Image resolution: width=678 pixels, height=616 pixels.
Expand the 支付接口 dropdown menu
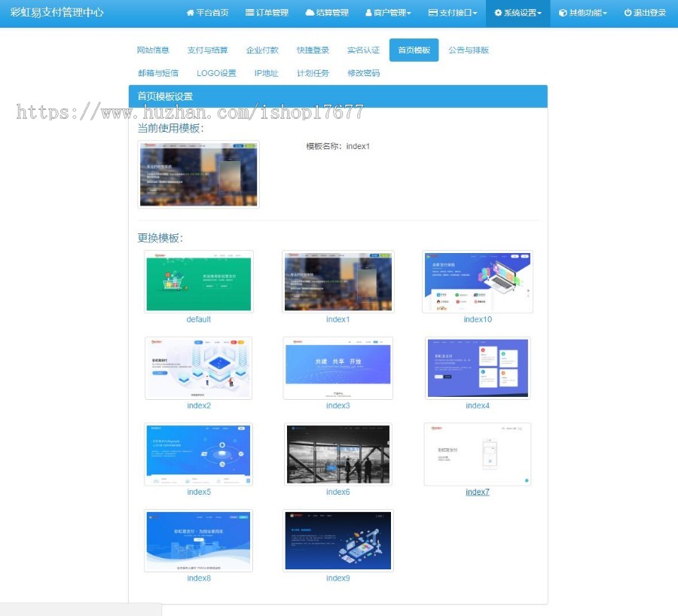pyautogui.click(x=453, y=13)
